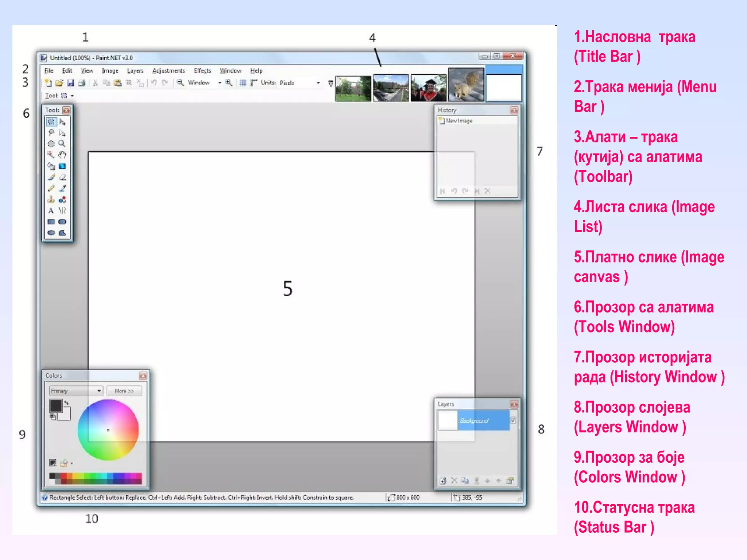This screenshot has height=560, width=747.
Task: Click the Save icon in toolbar
Action: [70, 83]
